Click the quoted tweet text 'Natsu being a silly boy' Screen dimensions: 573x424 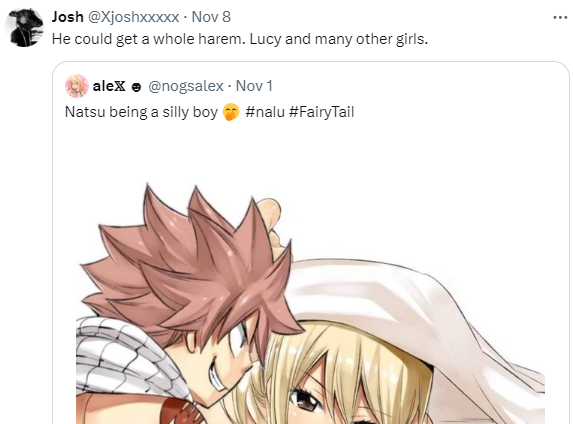coord(141,112)
